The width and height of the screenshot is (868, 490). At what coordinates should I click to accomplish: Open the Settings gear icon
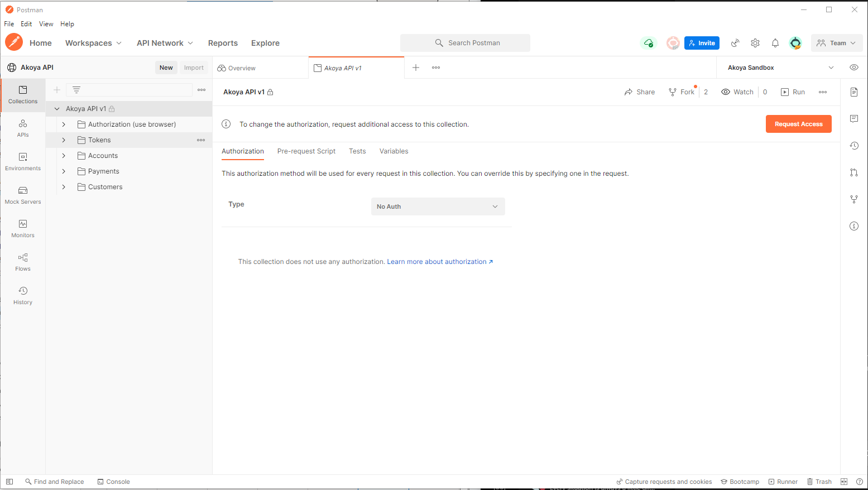click(755, 43)
